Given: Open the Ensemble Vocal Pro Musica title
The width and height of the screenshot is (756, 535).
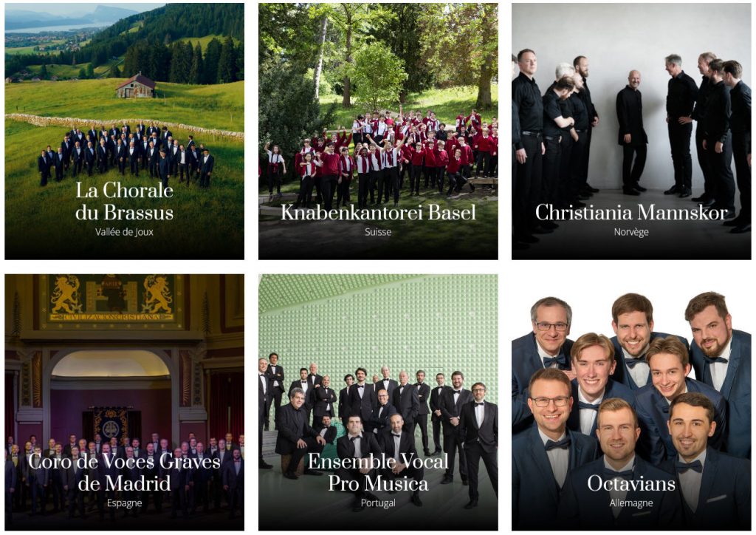Looking at the screenshot, I should (x=378, y=471).
